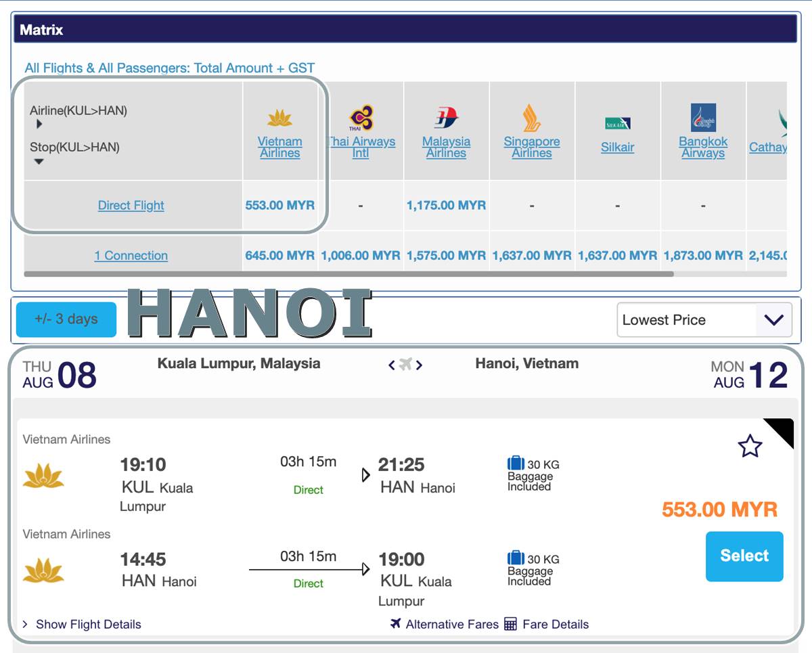Click the Vietnam Airlines logo on outbound flight

(x=43, y=476)
